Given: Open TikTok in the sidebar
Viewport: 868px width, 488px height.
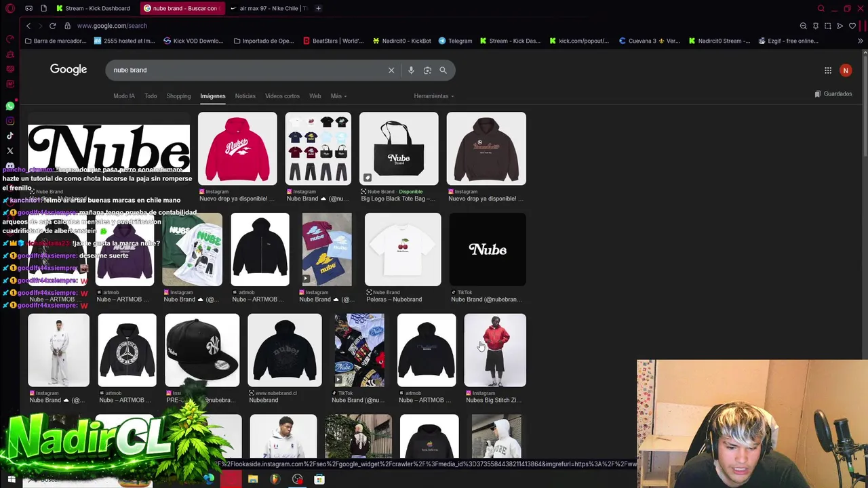Looking at the screenshot, I should point(10,136).
